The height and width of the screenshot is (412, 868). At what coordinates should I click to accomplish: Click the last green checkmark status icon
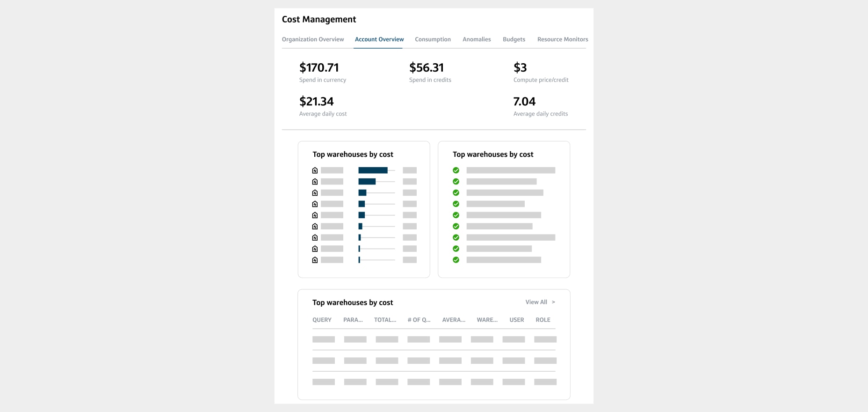[456, 260]
